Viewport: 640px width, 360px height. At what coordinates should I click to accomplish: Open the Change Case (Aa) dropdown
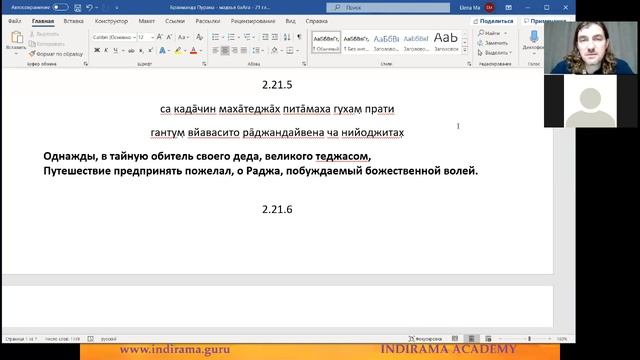click(x=183, y=37)
